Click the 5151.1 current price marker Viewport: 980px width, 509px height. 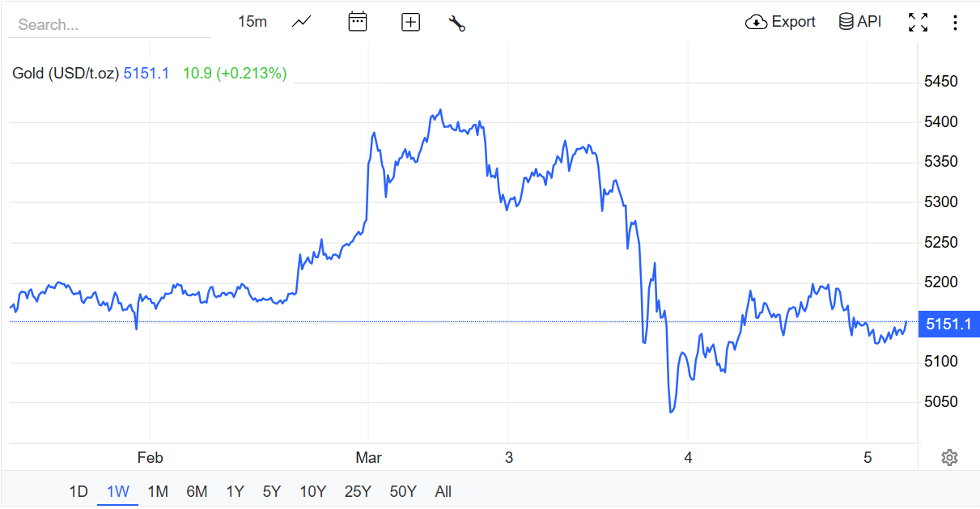pyautogui.click(x=948, y=324)
